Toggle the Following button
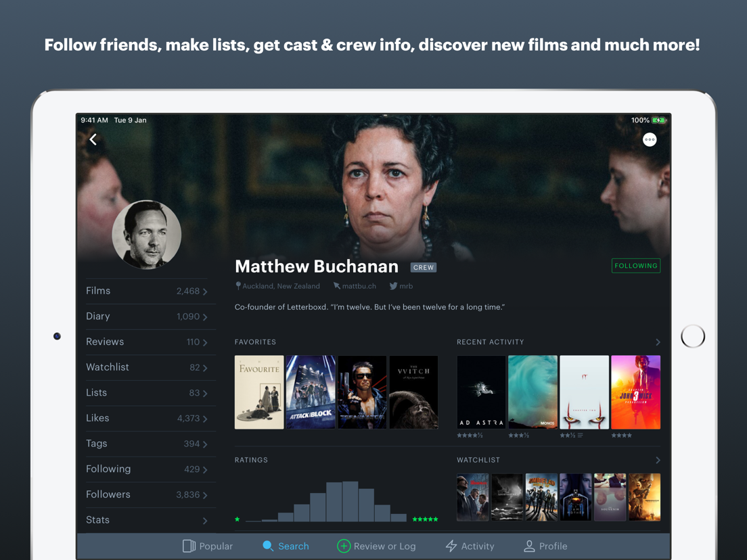 coord(635,266)
